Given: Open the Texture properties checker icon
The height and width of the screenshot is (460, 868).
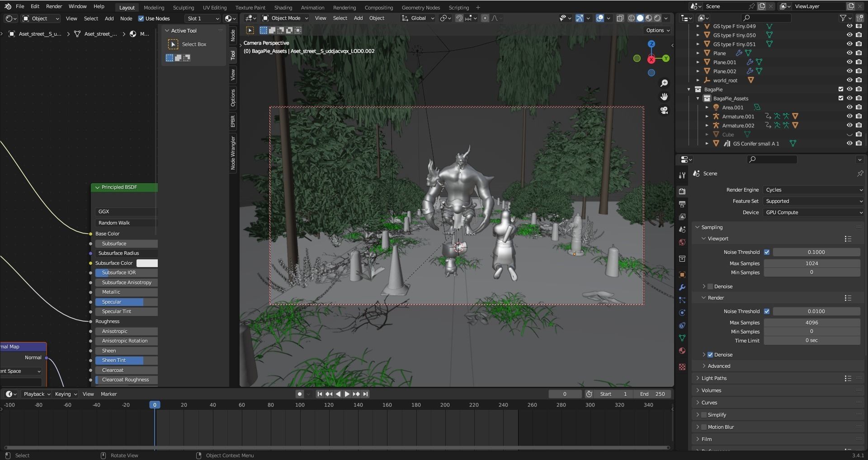Looking at the screenshot, I should click(x=682, y=367).
